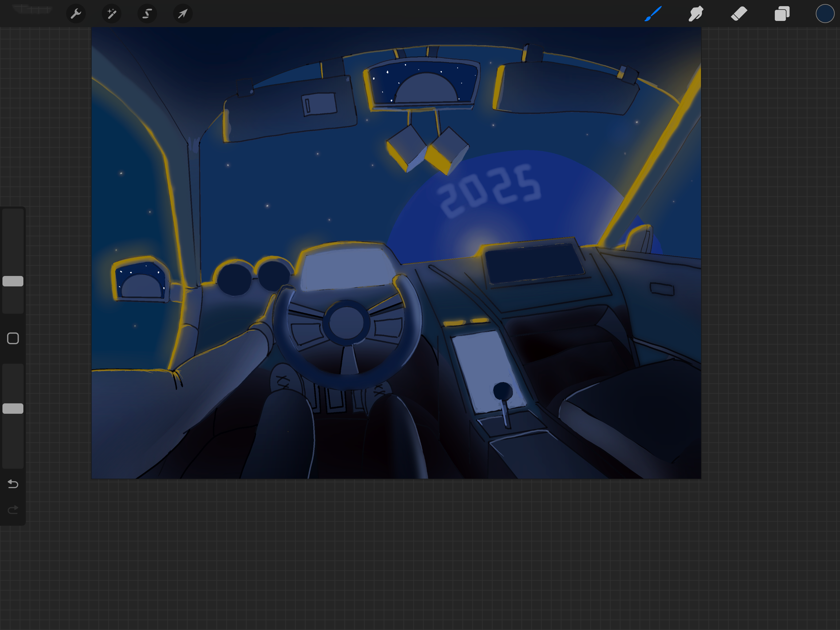This screenshot has height=630, width=840.
Task: Select the Brush tool
Action: [653, 14]
